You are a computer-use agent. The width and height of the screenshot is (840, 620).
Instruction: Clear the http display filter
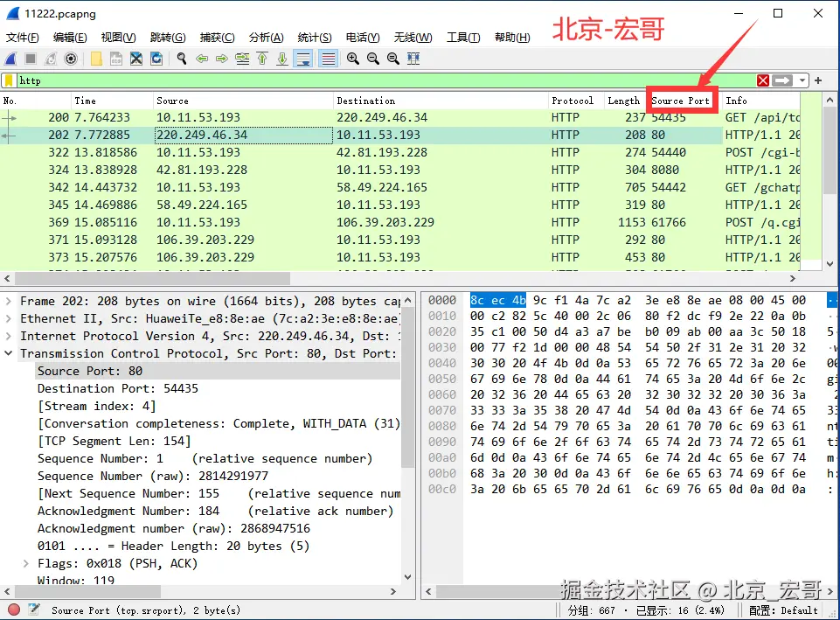tap(763, 80)
